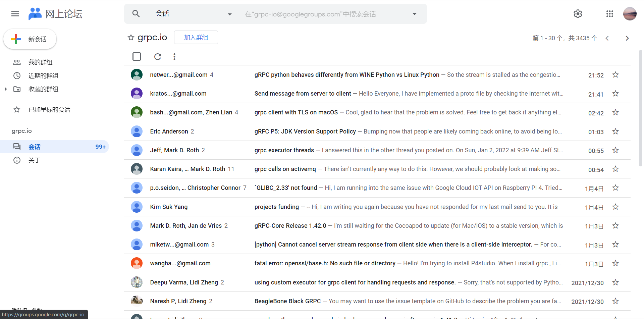The height and width of the screenshot is (319, 644).
Task: Star the grpc executor threads conversation
Action: (x=615, y=150)
